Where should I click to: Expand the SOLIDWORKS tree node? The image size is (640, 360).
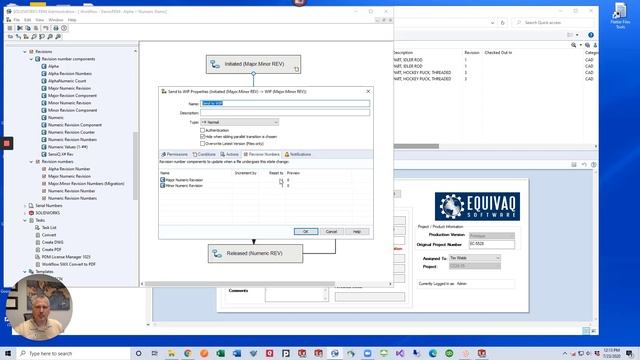(x=25, y=213)
